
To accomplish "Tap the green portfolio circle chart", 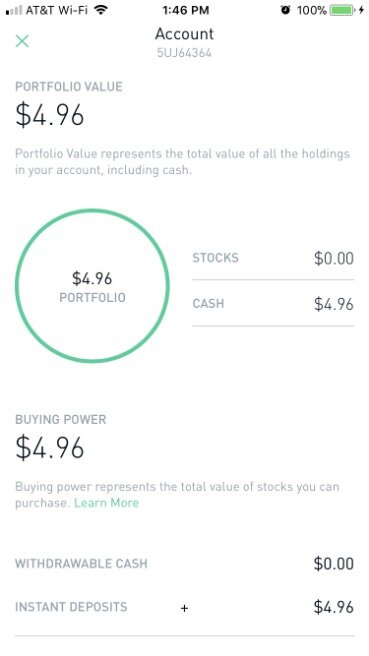I will pyautogui.click(x=92, y=286).
